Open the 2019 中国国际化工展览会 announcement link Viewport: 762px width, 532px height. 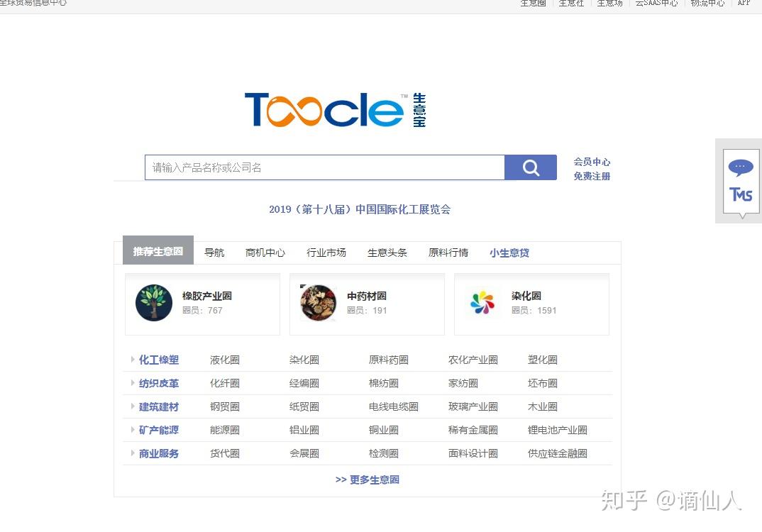click(x=360, y=209)
